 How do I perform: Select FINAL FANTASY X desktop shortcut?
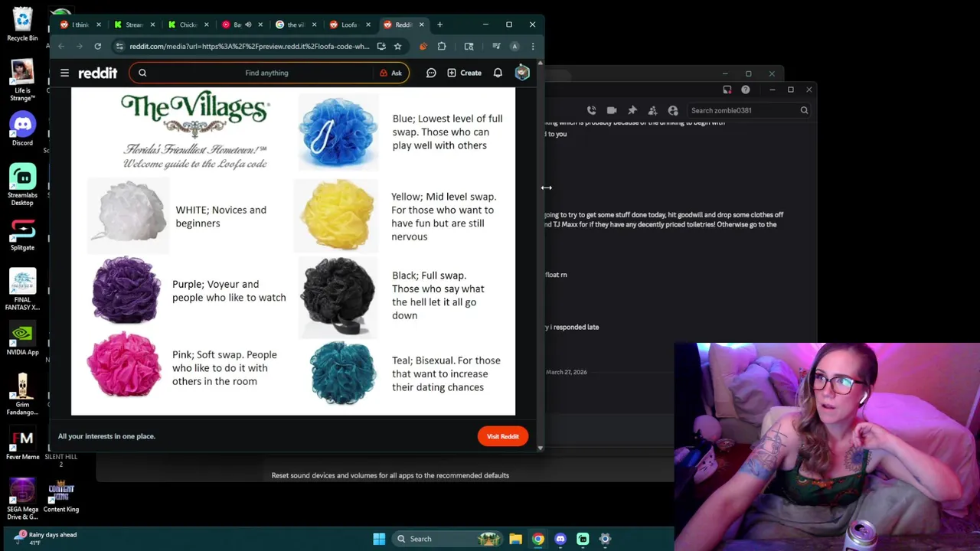22,289
